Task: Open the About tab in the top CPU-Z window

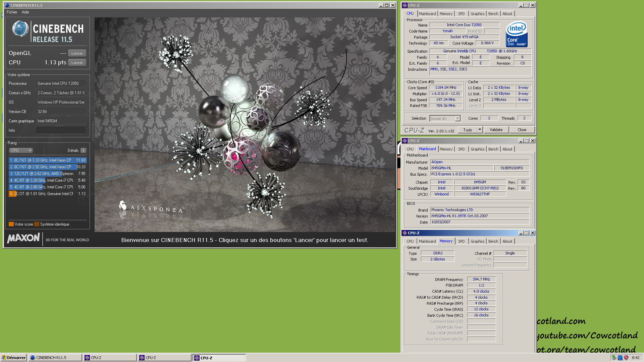Action: pyautogui.click(x=507, y=14)
